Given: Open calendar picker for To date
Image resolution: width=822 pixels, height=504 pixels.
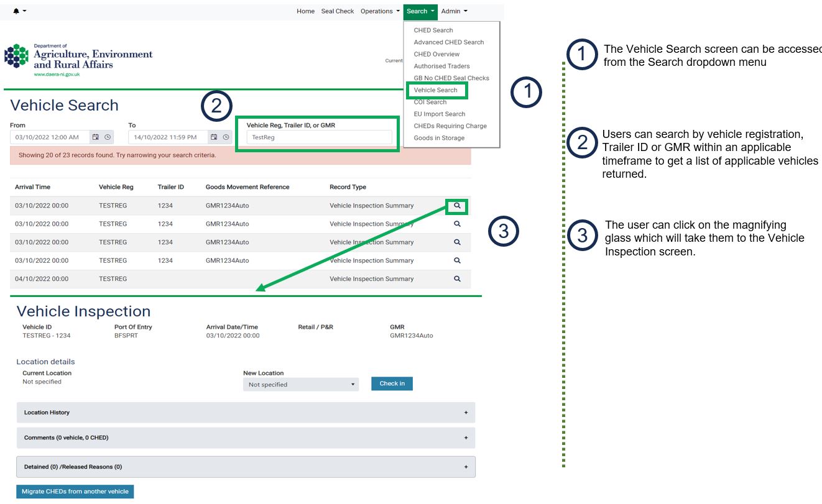Looking at the screenshot, I should pos(214,137).
